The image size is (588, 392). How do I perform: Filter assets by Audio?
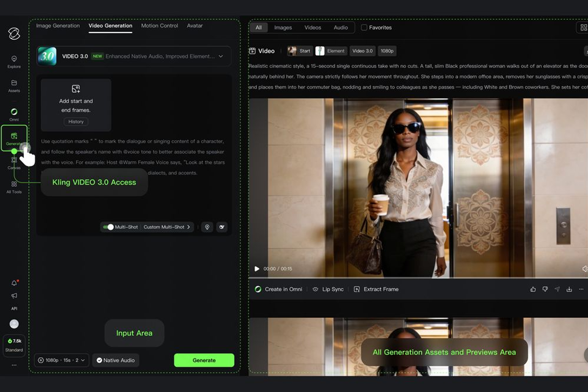(x=341, y=28)
